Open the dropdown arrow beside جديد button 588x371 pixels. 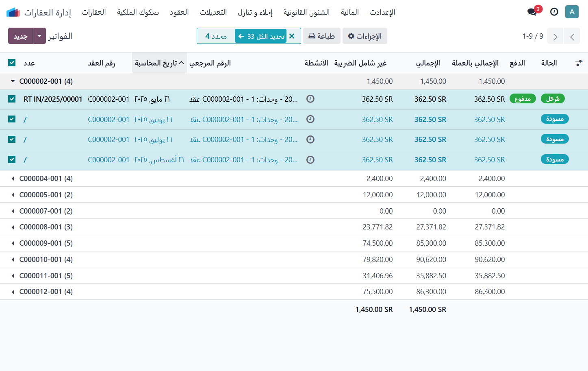[x=39, y=36]
